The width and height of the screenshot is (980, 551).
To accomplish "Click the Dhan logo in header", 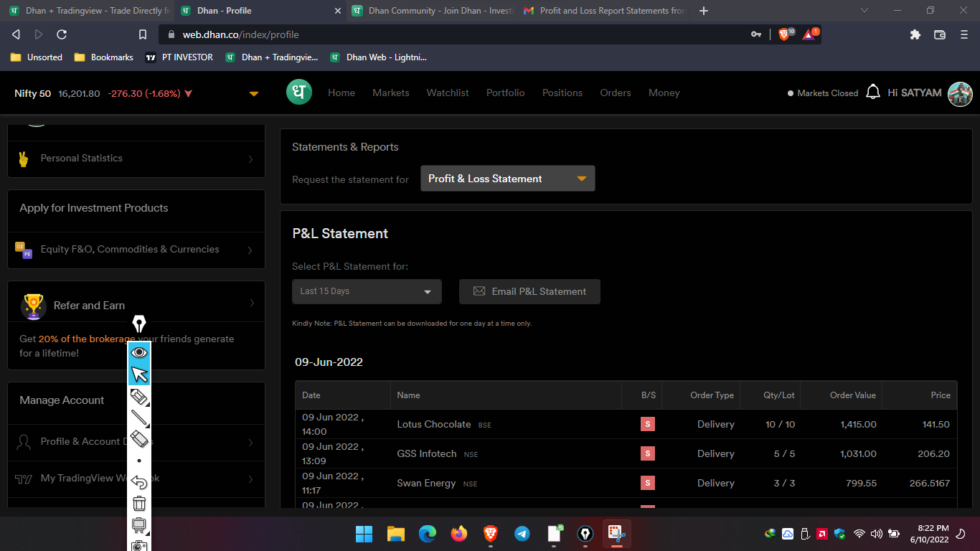I will [299, 93].
